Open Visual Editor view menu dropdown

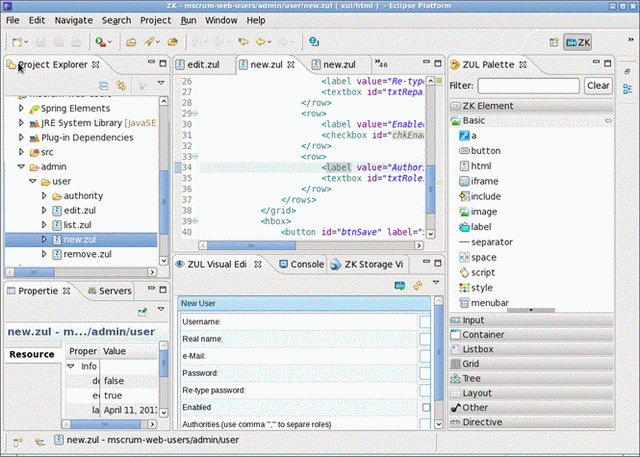tap(436, 282)
